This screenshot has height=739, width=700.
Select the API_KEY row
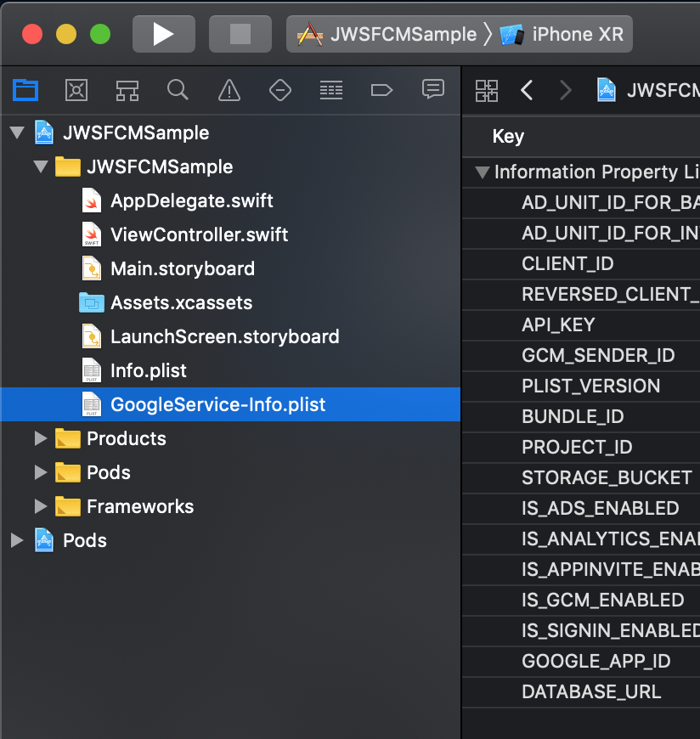(581, 325)
